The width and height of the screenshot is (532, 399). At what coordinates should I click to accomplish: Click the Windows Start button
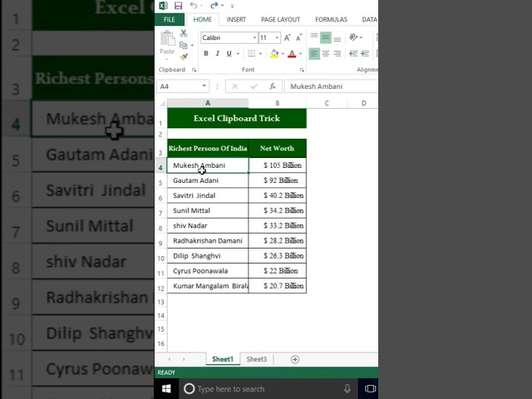click(166, 389)
